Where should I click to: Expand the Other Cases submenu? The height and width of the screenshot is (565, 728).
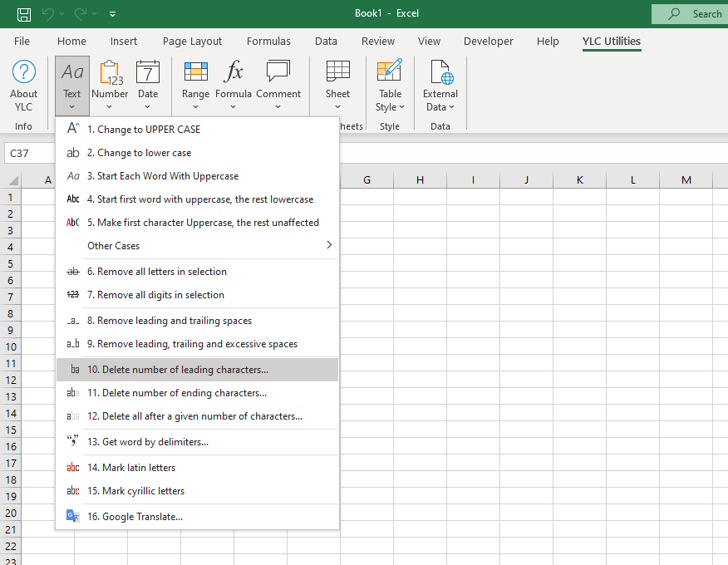pyautogui.click(x=198, y=245)
